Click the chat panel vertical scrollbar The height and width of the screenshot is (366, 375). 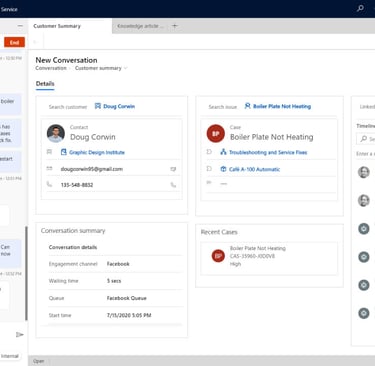pos(26,273)
